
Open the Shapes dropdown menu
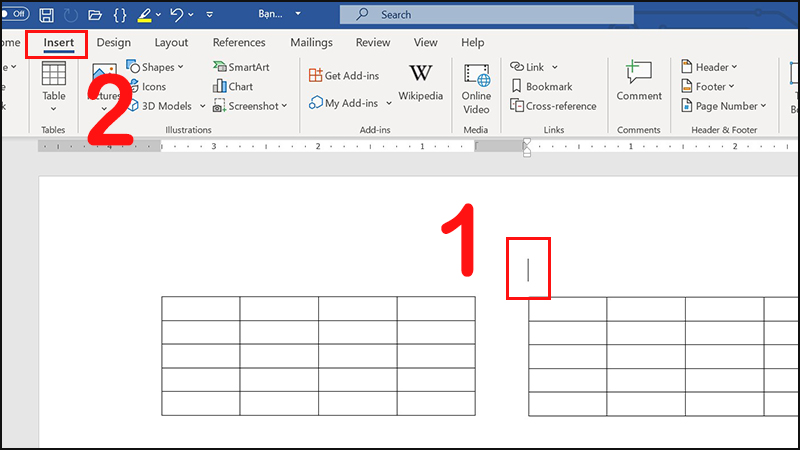pos(156,67)
